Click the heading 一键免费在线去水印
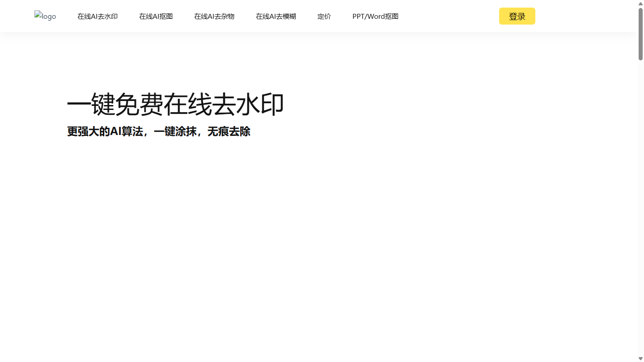Image resolution: width=644 pixels, height=362 pixels. (x=175, y=105)
